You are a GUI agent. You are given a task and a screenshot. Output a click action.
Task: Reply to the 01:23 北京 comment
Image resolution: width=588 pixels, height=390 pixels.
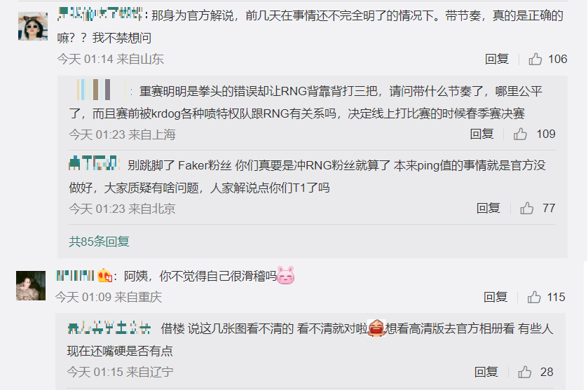(488, 208)
